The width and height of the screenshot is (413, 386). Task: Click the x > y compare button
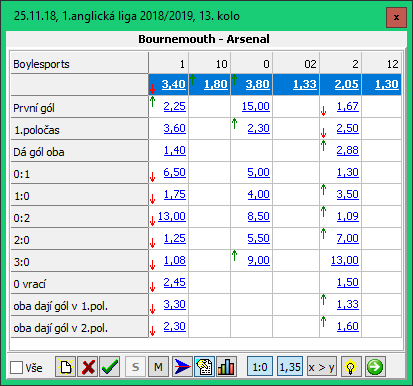[321, 367]
